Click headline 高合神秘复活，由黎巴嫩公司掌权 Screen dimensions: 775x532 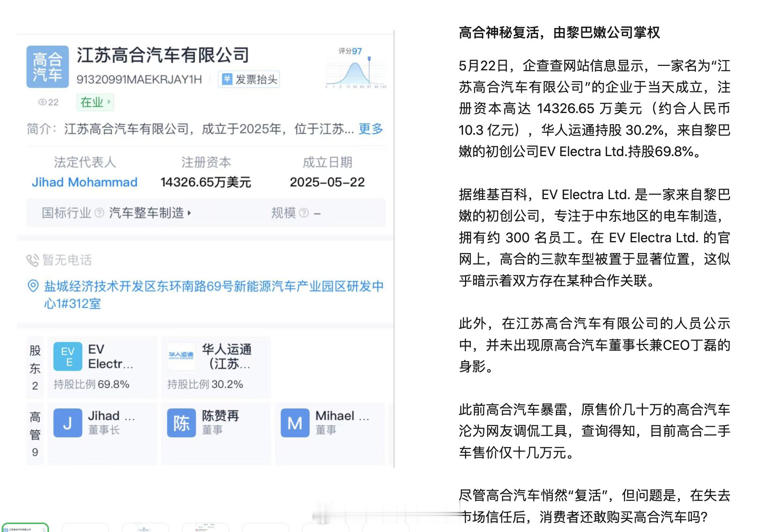(x=559, y=32)
